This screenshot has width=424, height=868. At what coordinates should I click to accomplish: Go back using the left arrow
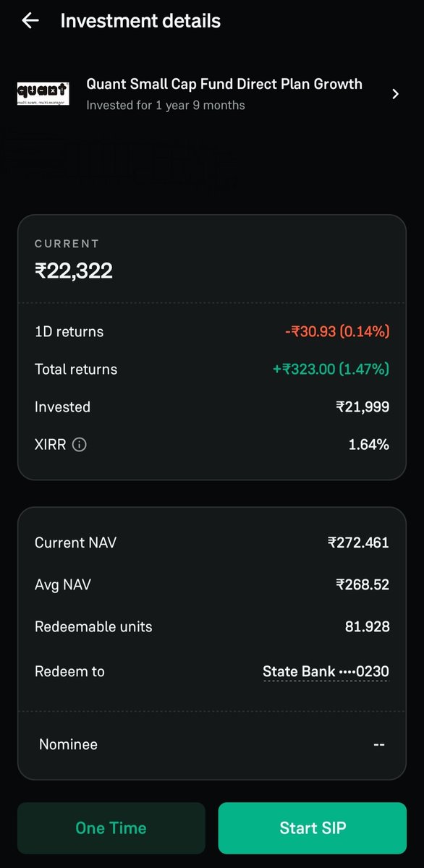point(30,20)
